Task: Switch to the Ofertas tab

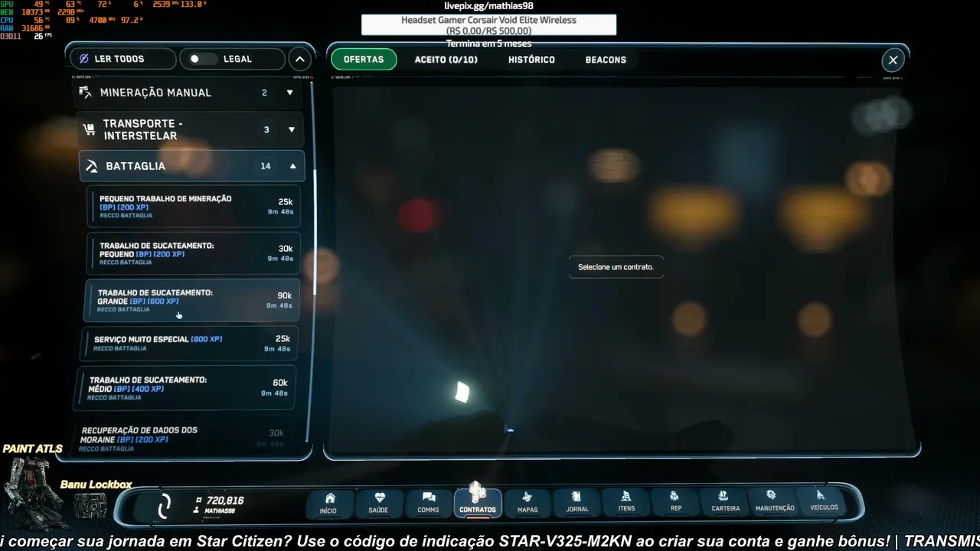Action: 364,60
